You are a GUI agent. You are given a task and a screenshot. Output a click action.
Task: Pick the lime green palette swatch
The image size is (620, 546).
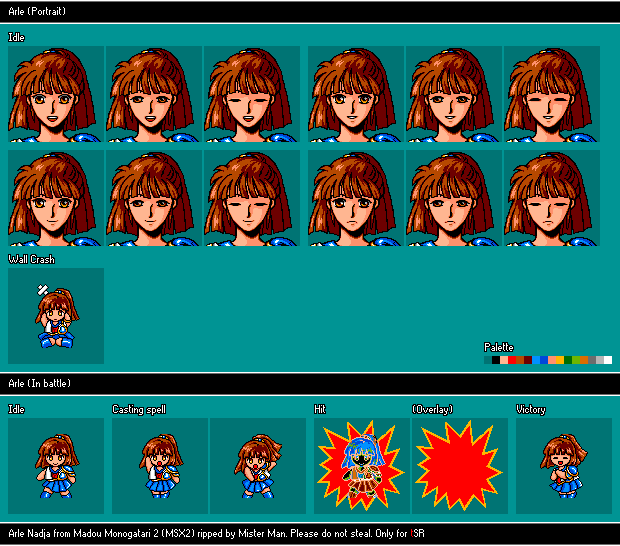[x=576, y=360]
